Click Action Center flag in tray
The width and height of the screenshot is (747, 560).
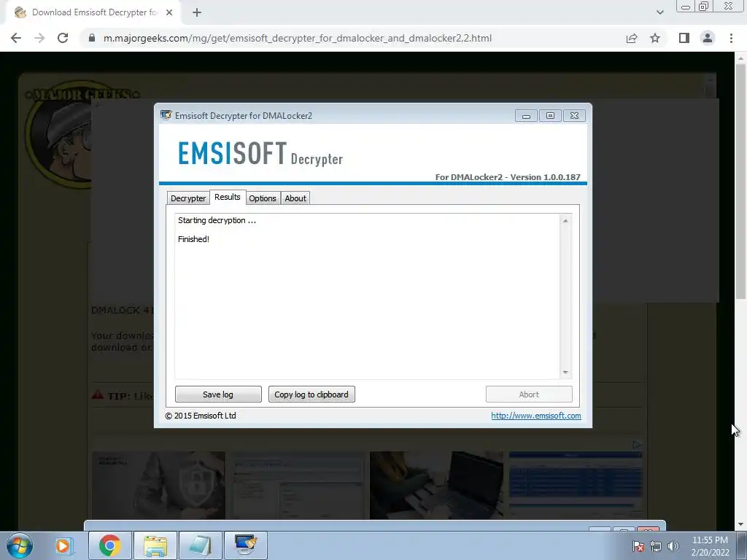[x=638, y=546]
